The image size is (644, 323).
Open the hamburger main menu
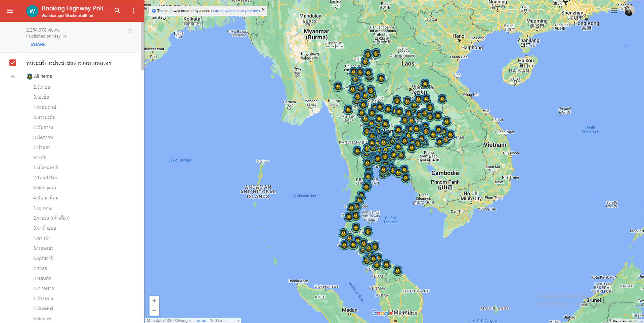(10, 11)
